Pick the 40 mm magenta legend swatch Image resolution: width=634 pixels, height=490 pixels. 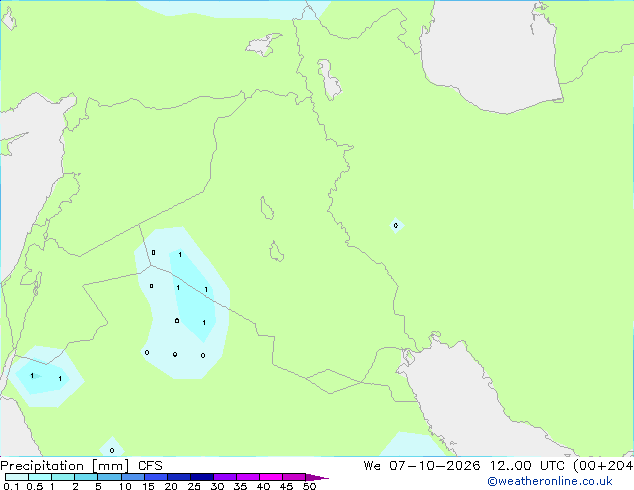point(271,477)
